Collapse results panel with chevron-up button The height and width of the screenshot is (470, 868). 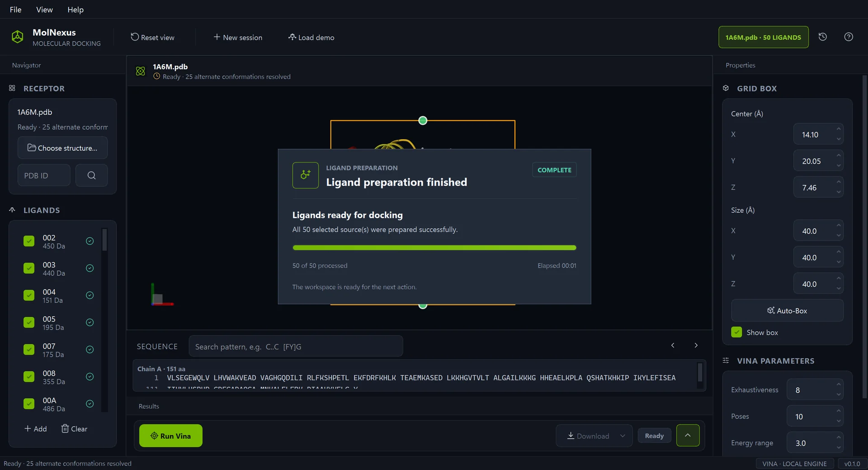pyautogui.click(x=688, y=436)
